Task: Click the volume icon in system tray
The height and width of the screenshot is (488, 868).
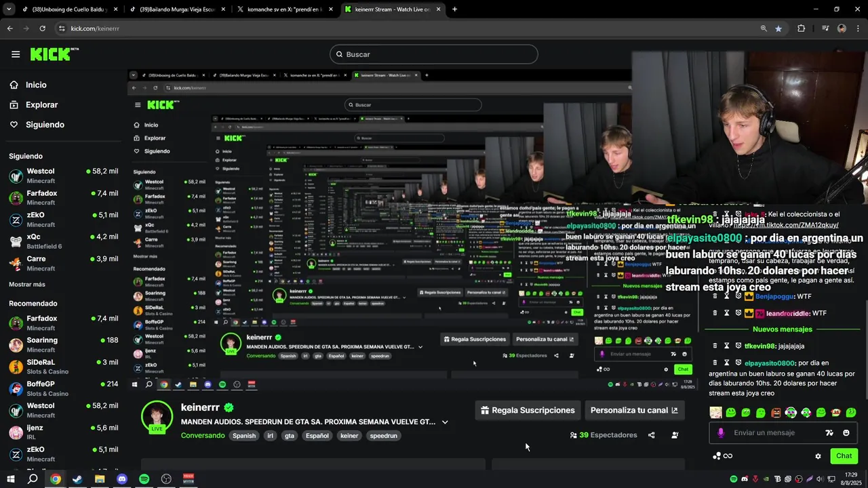Action: click(x=820, y=479)
